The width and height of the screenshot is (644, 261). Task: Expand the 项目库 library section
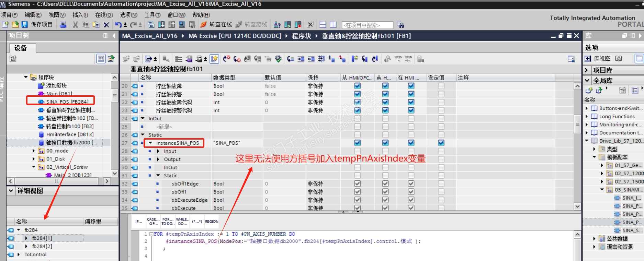[587, 70]
